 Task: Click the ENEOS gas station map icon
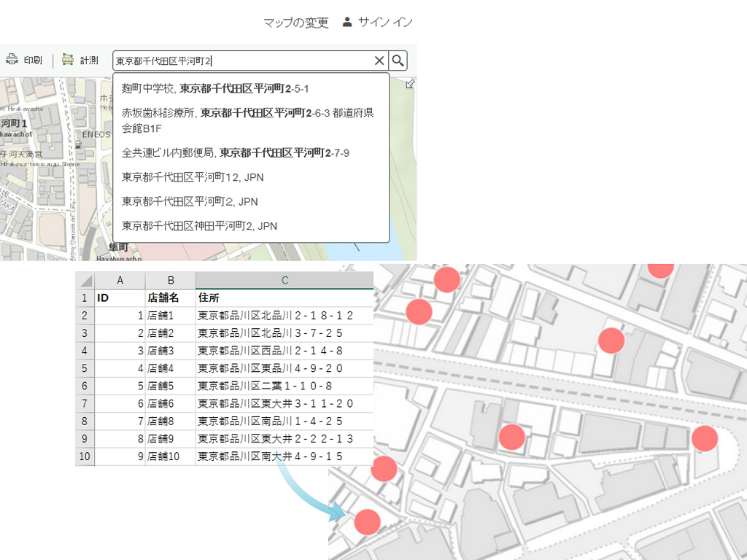[78, 144]
